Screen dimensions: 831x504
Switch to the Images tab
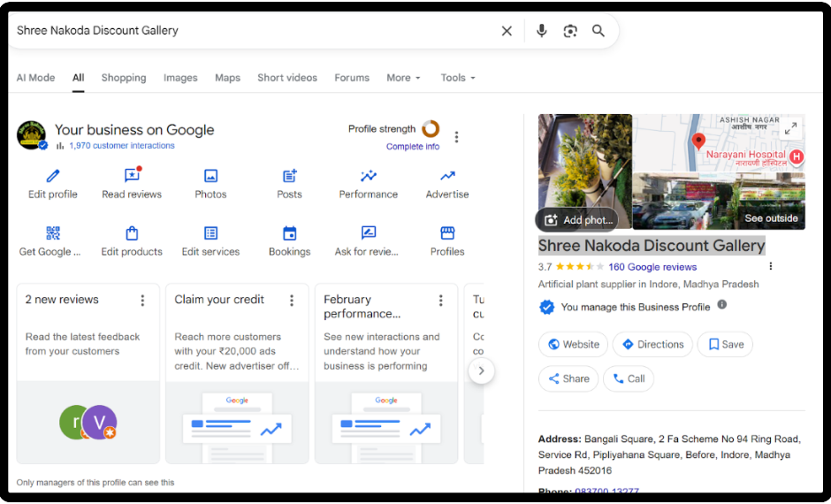click(x=180, y=78)
